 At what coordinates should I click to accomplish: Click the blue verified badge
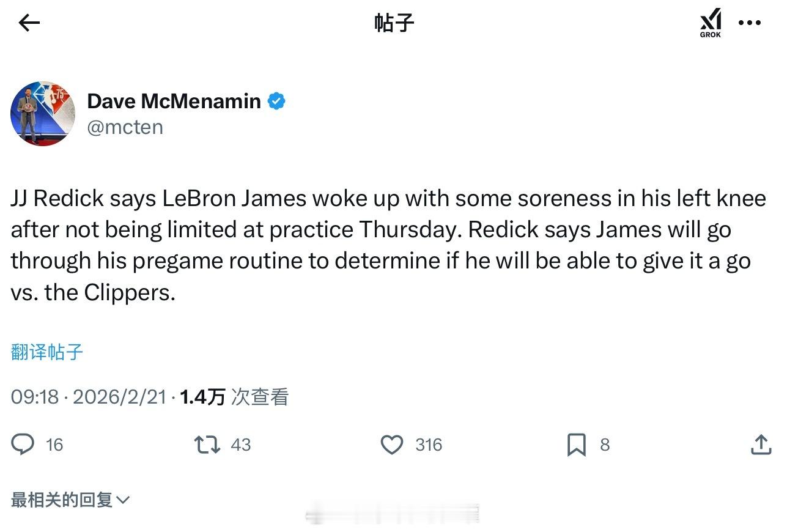[x=276, y=101]
